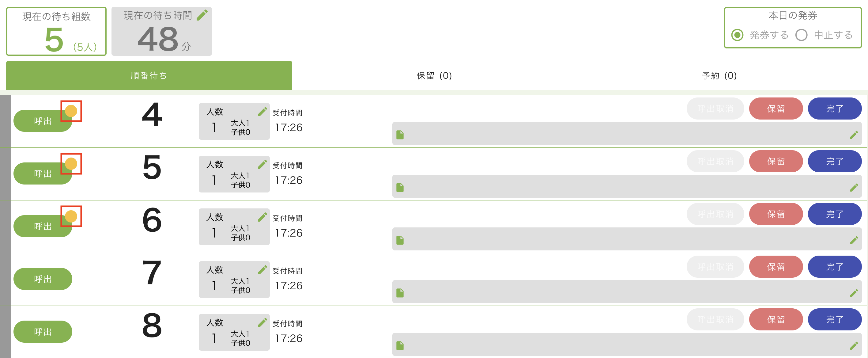Click yellow dot indicator on ticket 5

pos(71,164)
